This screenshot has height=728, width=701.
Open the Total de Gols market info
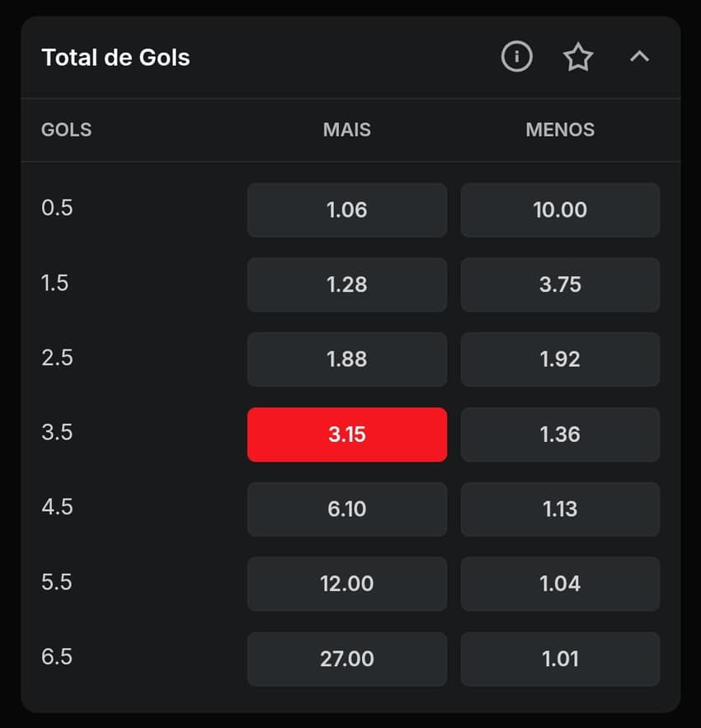click(516, 57)
